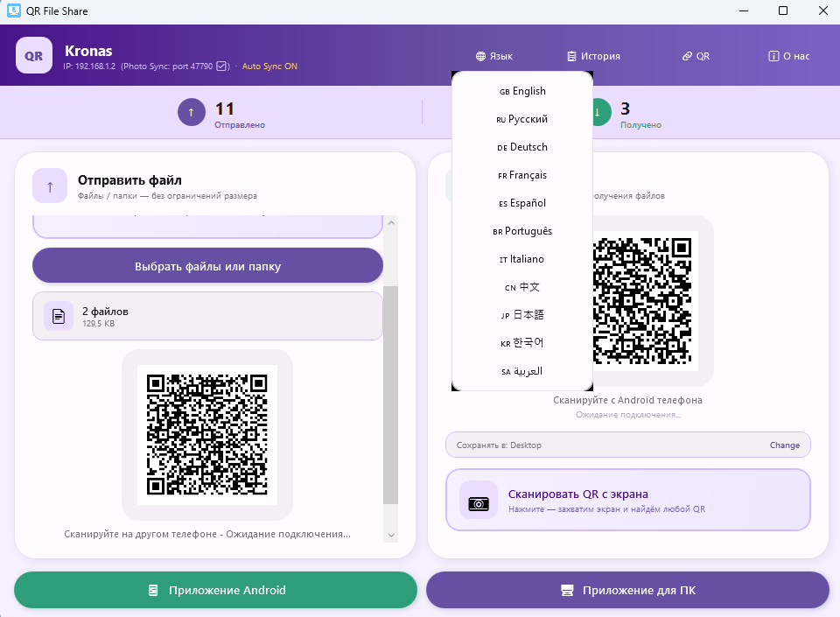The height and width of the screenshot is (617, 840).
Task: Click the green down-arrow Получено circle icon
Action: (x=602, y=113)
